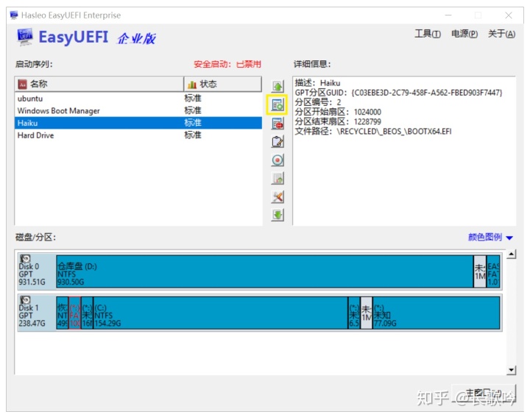Click 主窗口 button at bottom right

point(484,393)
